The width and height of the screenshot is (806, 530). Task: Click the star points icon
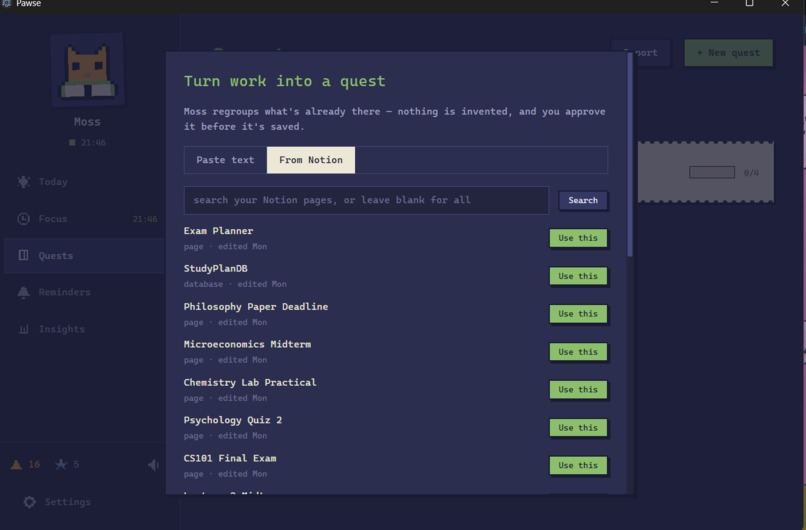coord(61,464)
